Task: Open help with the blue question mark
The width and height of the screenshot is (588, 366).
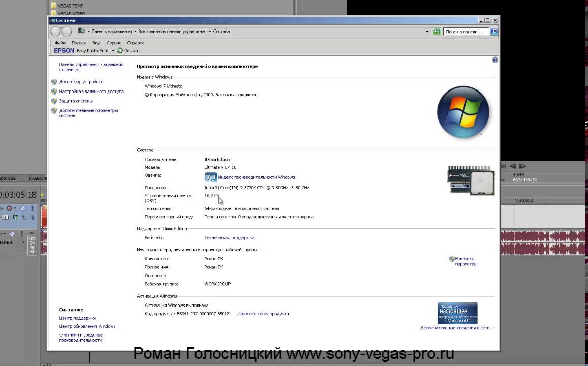Action: (x=495, y=60)
